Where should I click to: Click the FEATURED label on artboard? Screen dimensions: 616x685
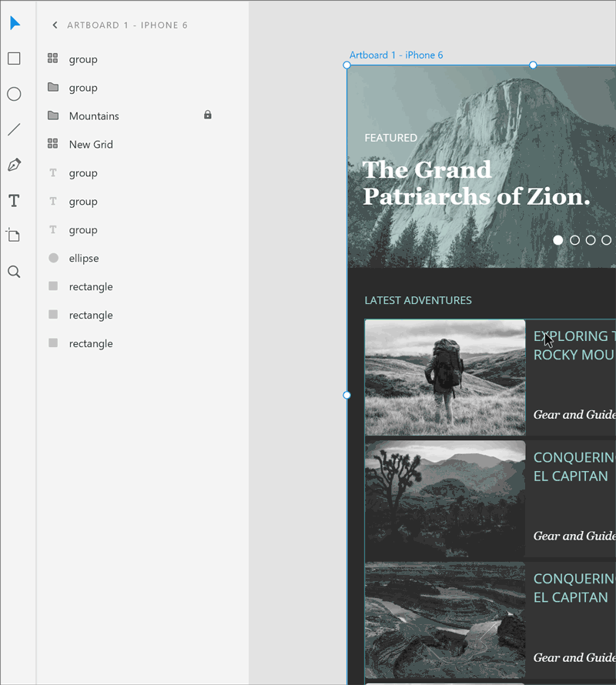tap(391, 138)
